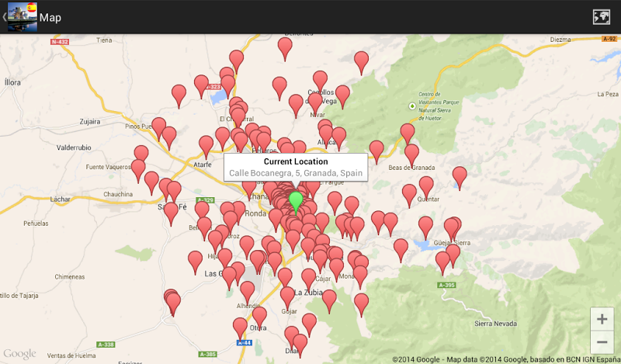Tap the Valderrubio town label

(74, 147)
